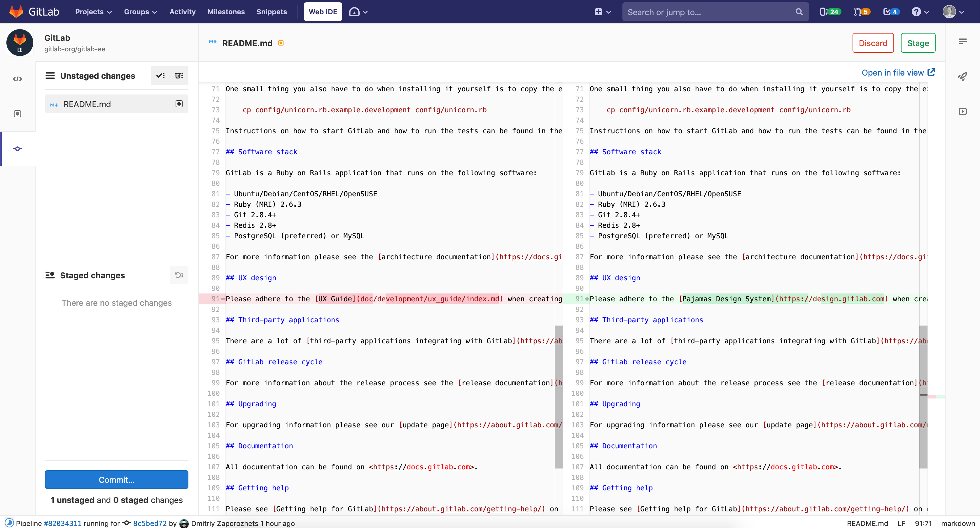
Task: Open the commit view in left sidebar
Action: tap(17, 149)
